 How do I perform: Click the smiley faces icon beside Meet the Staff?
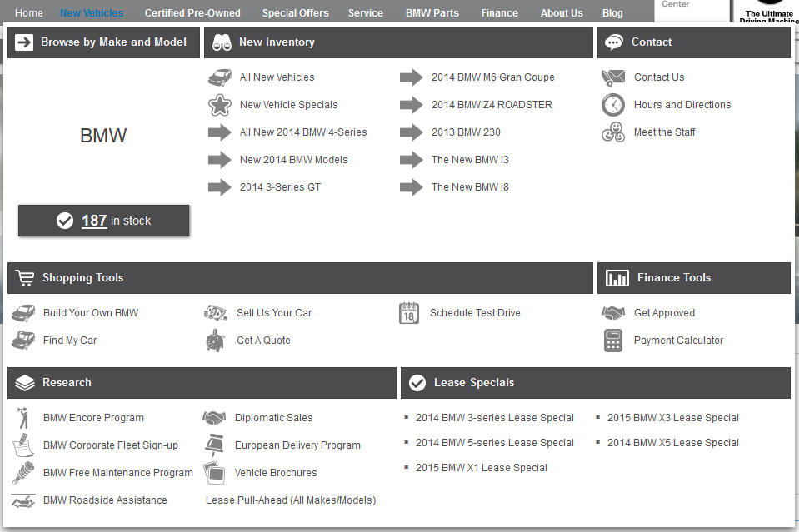613,132
